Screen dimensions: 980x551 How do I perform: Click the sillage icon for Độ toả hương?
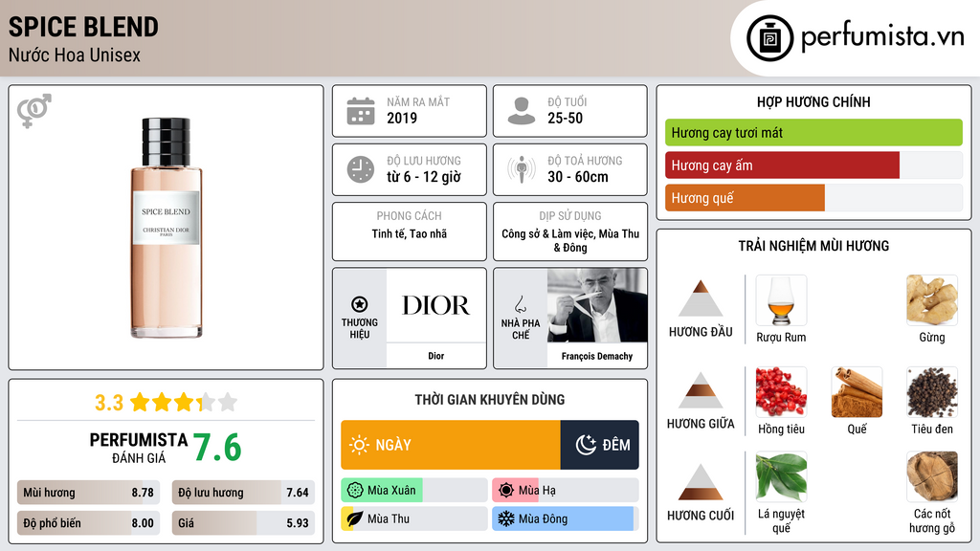521,170
